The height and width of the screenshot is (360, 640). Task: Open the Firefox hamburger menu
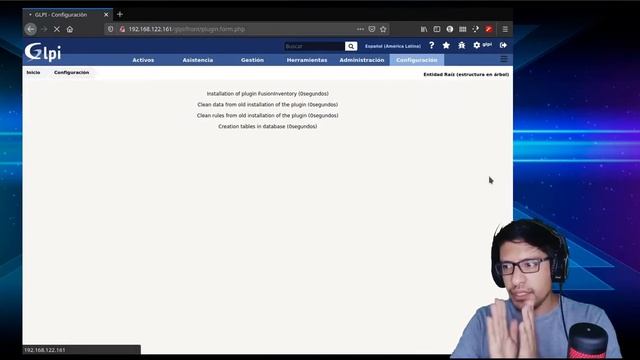coord(505,29)
